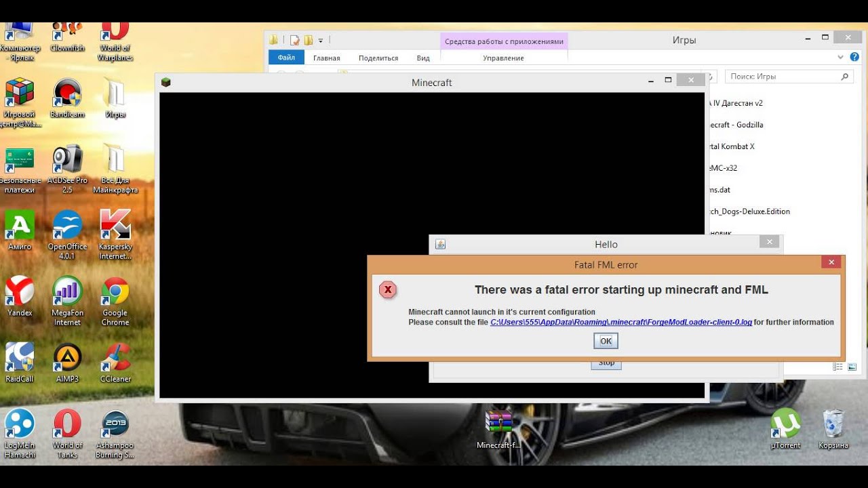Open the Управление ribbon tab

[503, 58]
